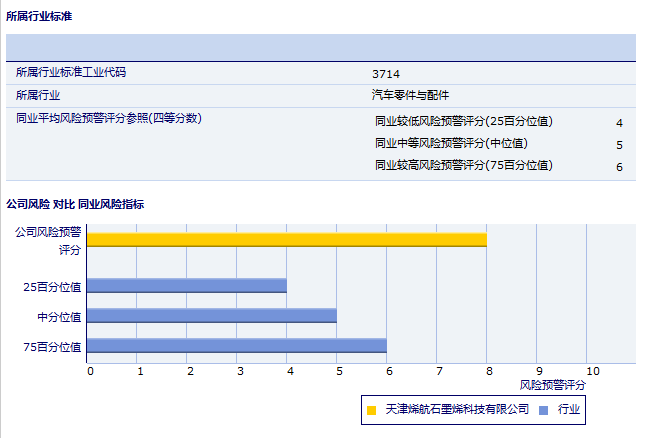Click the 风险预警评分 x-axis title
Screen dimensions: 648x438
coord(553,385)
